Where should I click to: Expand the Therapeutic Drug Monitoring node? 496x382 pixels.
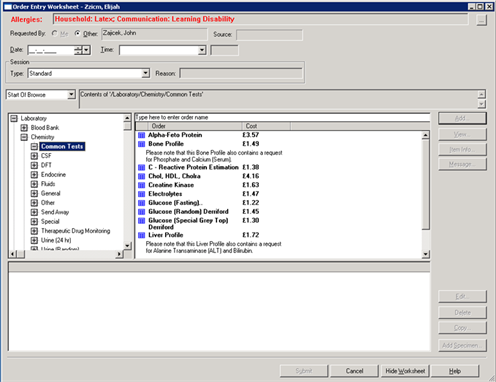(34, 231)
